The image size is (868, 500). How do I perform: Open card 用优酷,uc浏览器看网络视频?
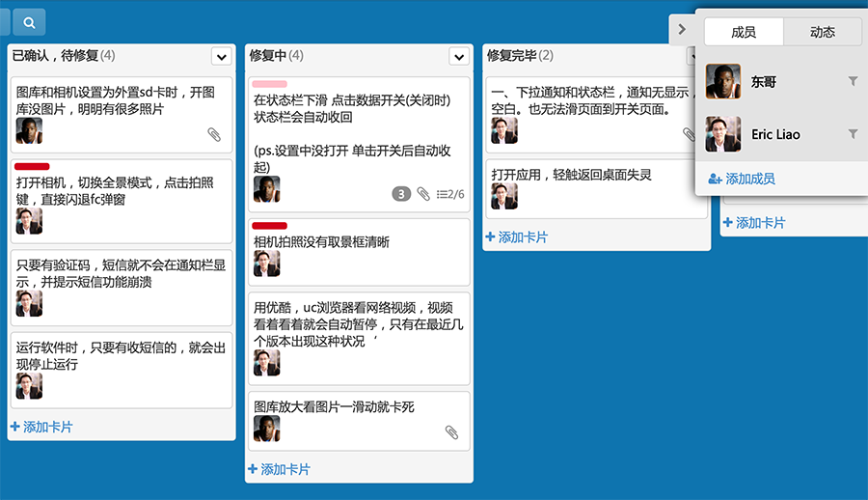point(359,339)
